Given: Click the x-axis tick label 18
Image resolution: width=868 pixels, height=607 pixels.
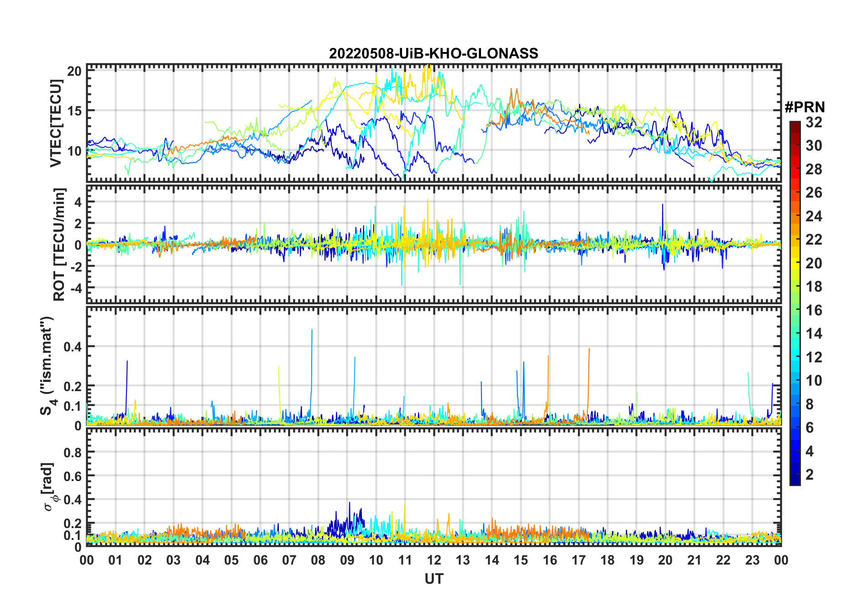Looking at the screenshot, I should (607, 560).
